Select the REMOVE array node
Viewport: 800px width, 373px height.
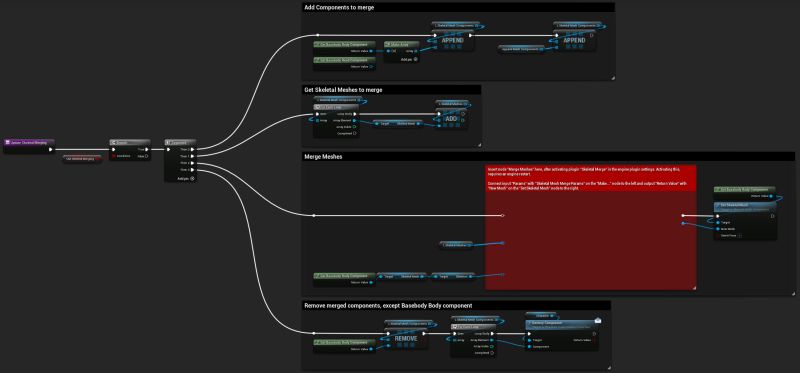pos(406,338)
